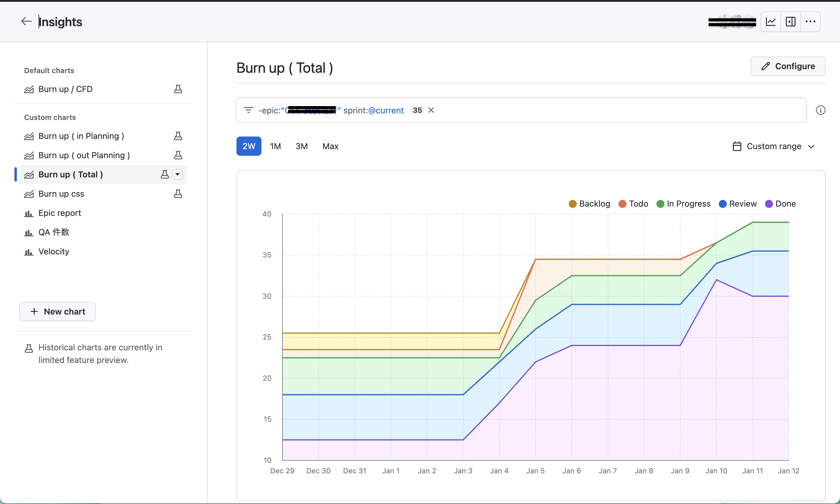The image size is (840, 504).
Task: Open the Velocity chart
Action: pos(54,251)
